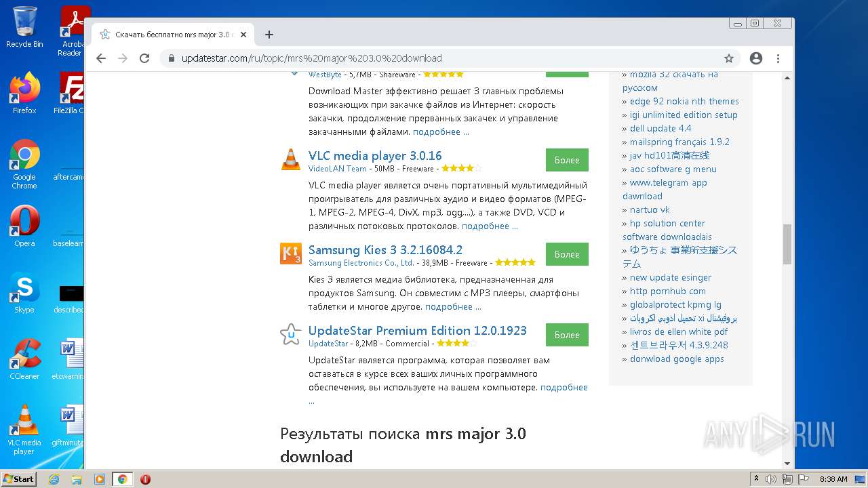Click the page vertical scrollbar thumb
The width and height of the screenshot is (868, 488).
pyautogui.click(x=787, y=244)
